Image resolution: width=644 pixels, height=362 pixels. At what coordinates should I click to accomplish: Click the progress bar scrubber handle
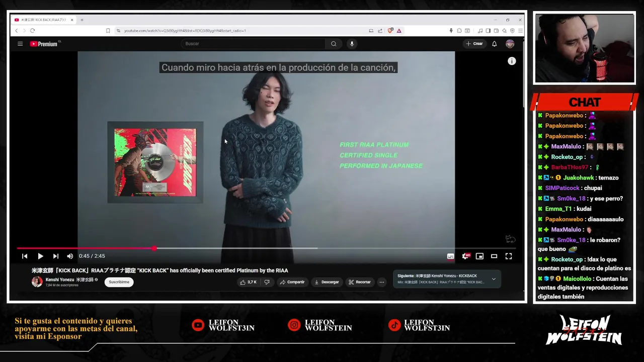tap(154, 248)
